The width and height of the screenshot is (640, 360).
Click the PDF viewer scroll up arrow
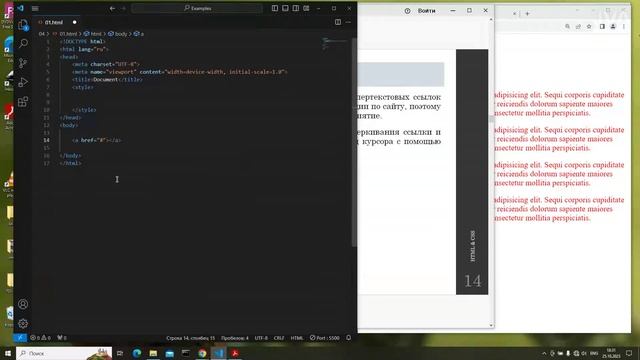tap(491, 20)
